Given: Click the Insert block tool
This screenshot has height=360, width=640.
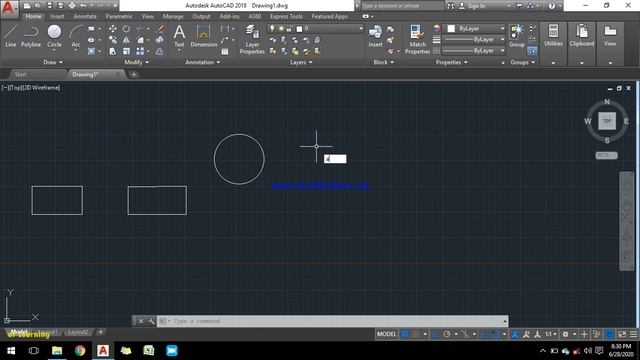Looking at the screenshot, I should (x=375, y=37).
